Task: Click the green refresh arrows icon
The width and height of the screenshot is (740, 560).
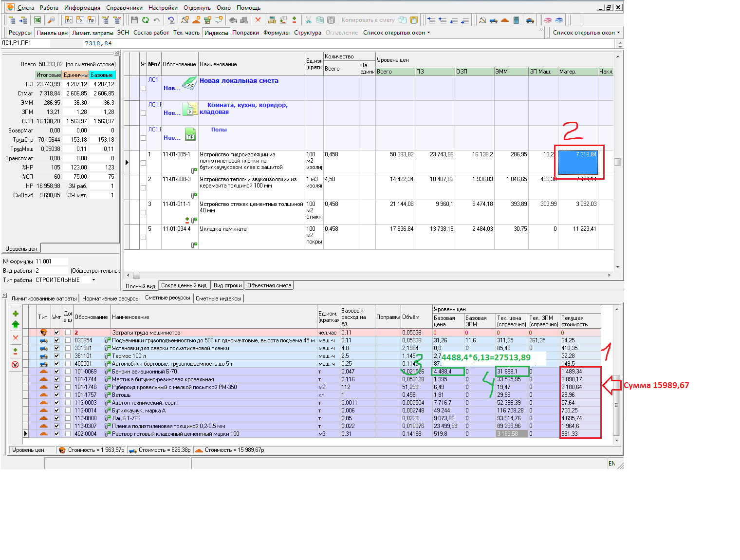Action: (x=145, y=20)
